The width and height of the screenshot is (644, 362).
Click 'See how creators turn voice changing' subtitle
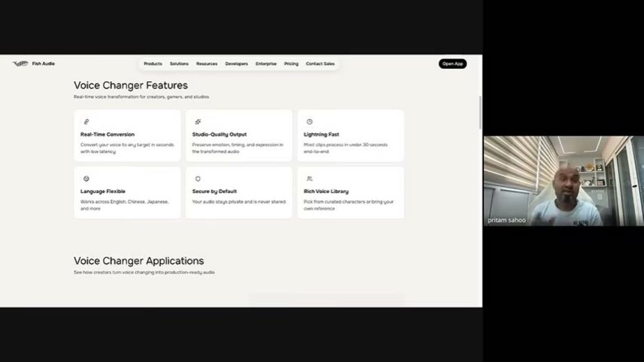point(144,272)
